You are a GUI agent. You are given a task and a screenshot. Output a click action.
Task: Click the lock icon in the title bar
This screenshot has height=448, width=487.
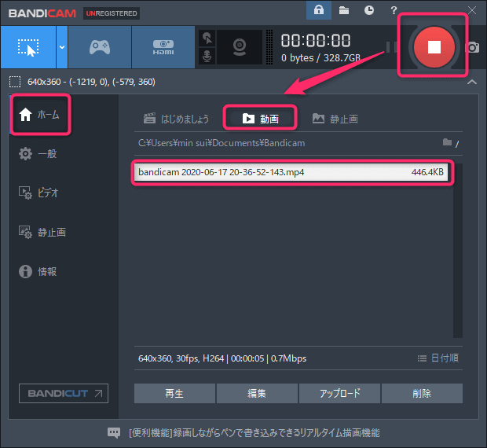(319, 11)
